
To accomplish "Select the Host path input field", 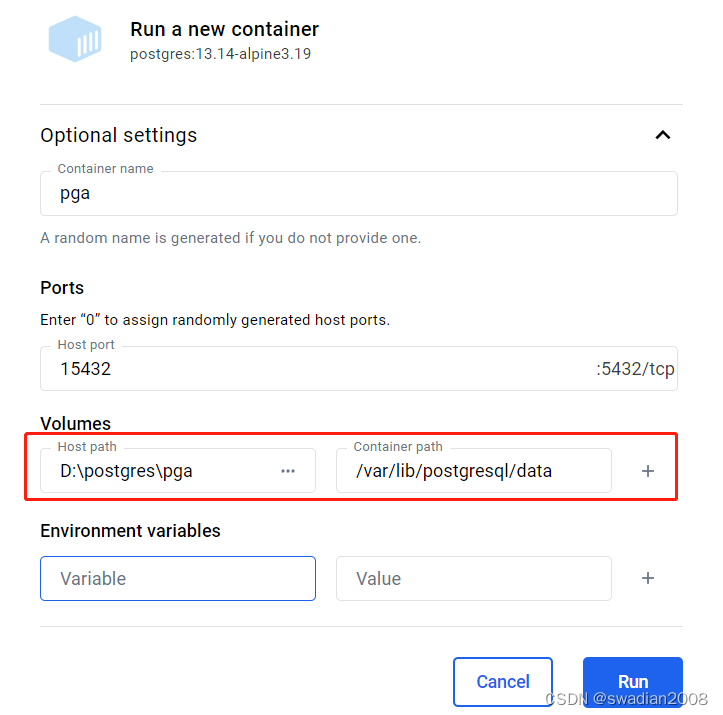I will [160, 471].
